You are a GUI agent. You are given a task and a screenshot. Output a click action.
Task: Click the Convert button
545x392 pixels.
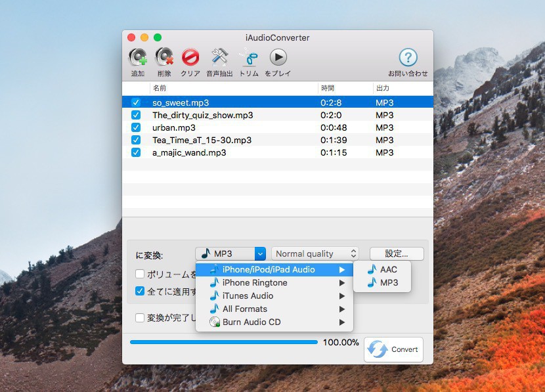pyautogui.click(x=394, y=349)
